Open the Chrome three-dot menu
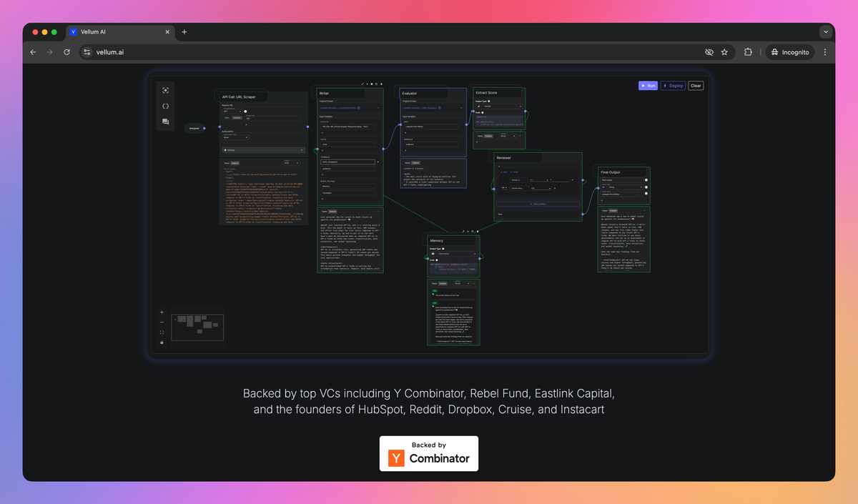 click(x=825, y=52)
